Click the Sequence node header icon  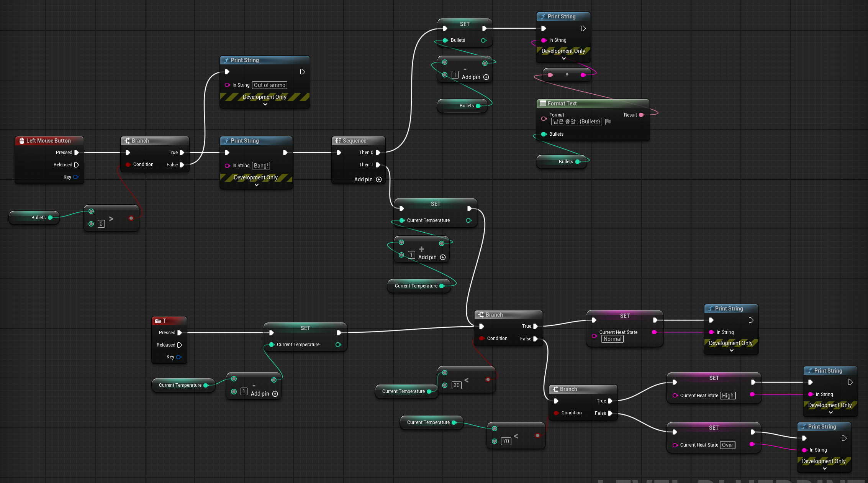point(338,141)
